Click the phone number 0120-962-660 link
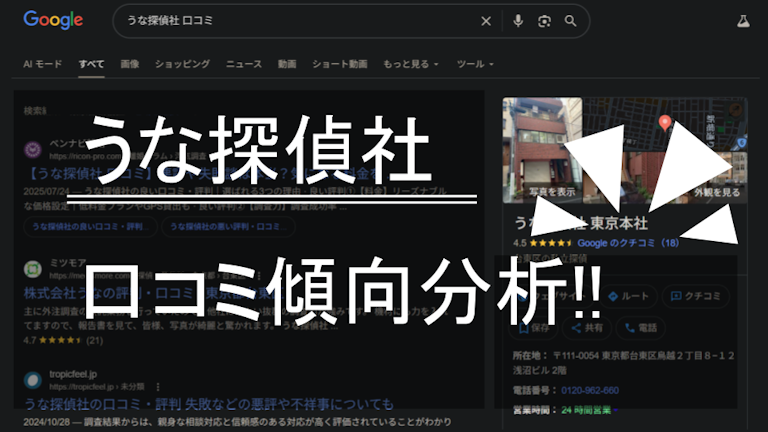 pyautogui.click(x=590, y=390)
